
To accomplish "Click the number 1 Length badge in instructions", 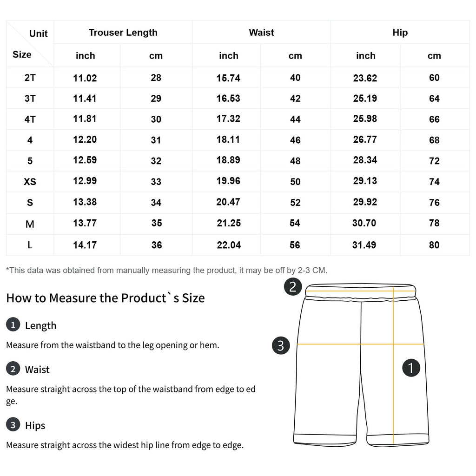I will (x=13, y=324).
